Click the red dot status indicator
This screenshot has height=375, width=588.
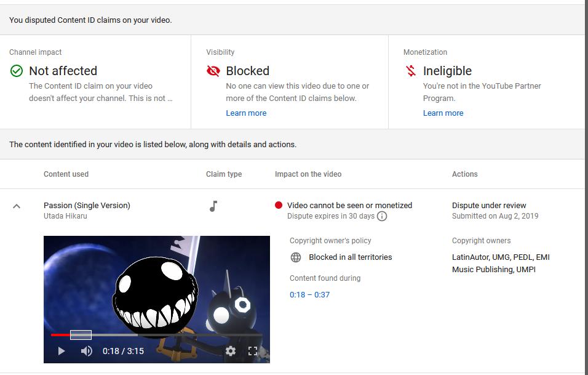click(278, 205)
